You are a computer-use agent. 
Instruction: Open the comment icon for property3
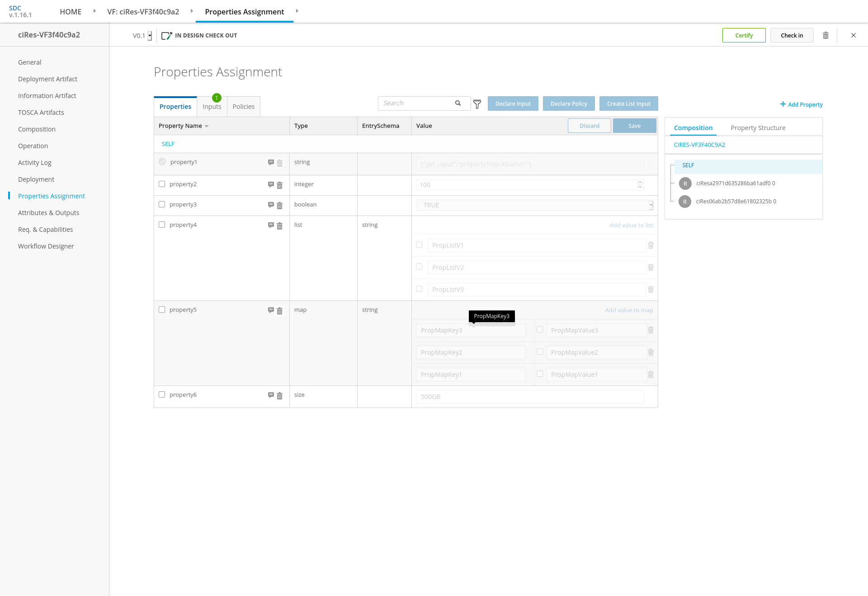(x=271, y=205)
